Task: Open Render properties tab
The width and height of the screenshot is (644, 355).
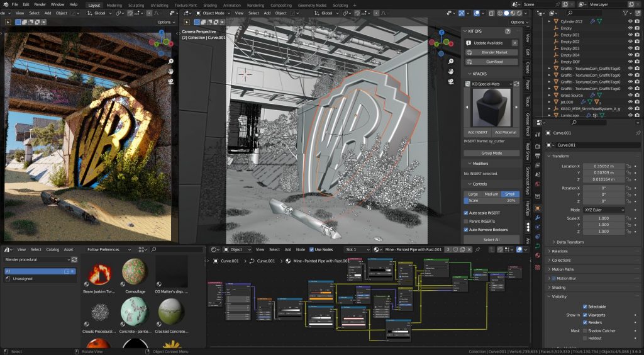Action: click(x=538, y=146)
